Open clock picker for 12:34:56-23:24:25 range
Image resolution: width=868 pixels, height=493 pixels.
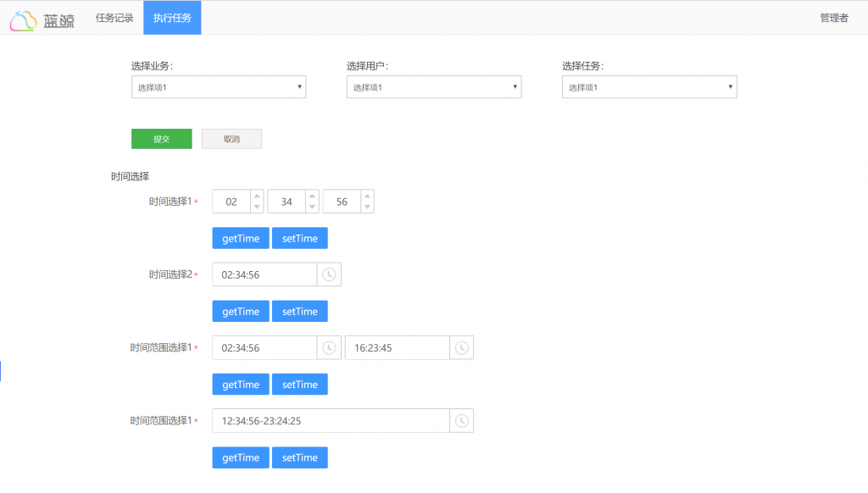(x=462, y=420)
